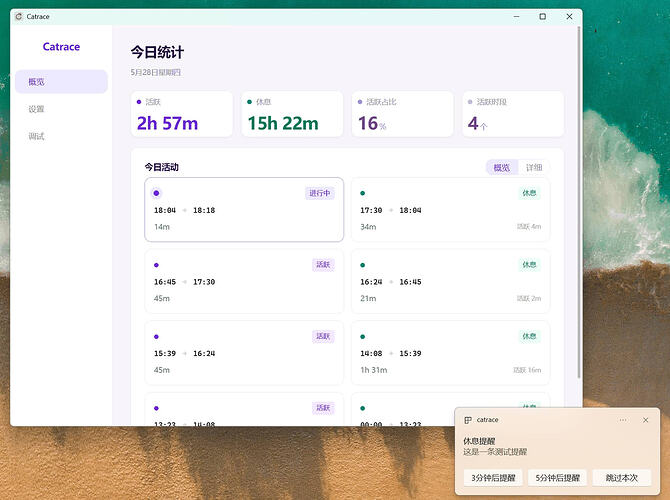This screenshot has width=670, height=500.
Task: Select the active periods count card
Action: coord(513,114)
